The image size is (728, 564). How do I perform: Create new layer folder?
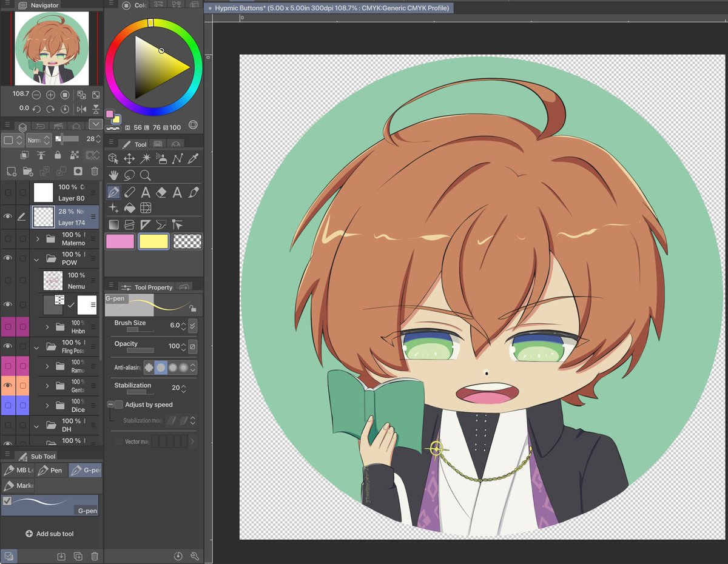pos(28,171)
